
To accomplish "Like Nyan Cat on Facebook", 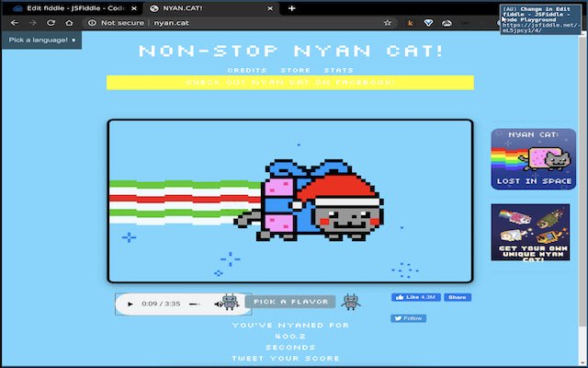I will 416,297.
